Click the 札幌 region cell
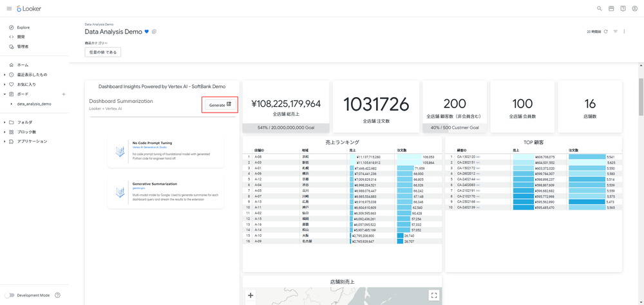The width and height of the screenshot is (644, 305). point(305,168)
